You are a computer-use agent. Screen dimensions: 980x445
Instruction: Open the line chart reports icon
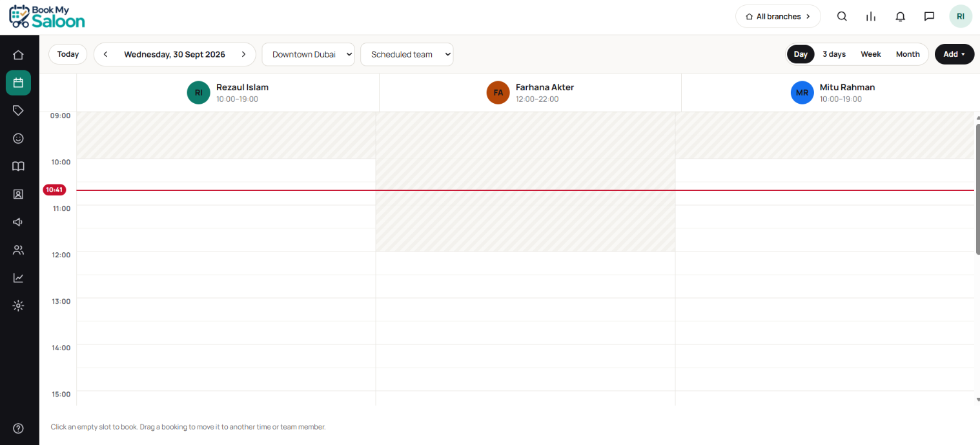click(18, 278)
